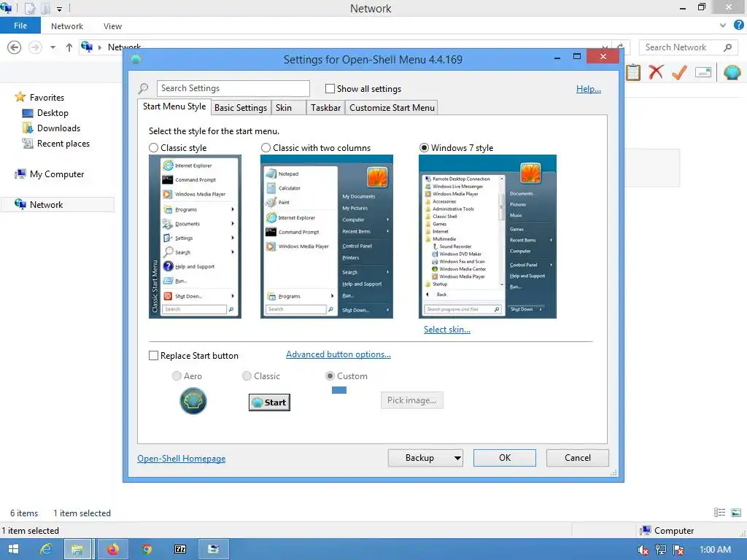Open the File ribbon tab

click(x=20, y=26)
